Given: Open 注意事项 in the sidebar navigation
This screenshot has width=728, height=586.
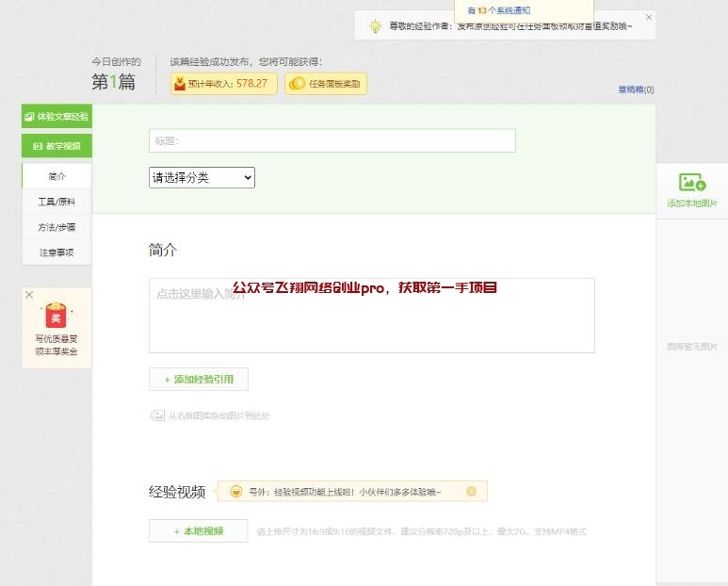Looking at the screenshot, I should coord(57,252).
